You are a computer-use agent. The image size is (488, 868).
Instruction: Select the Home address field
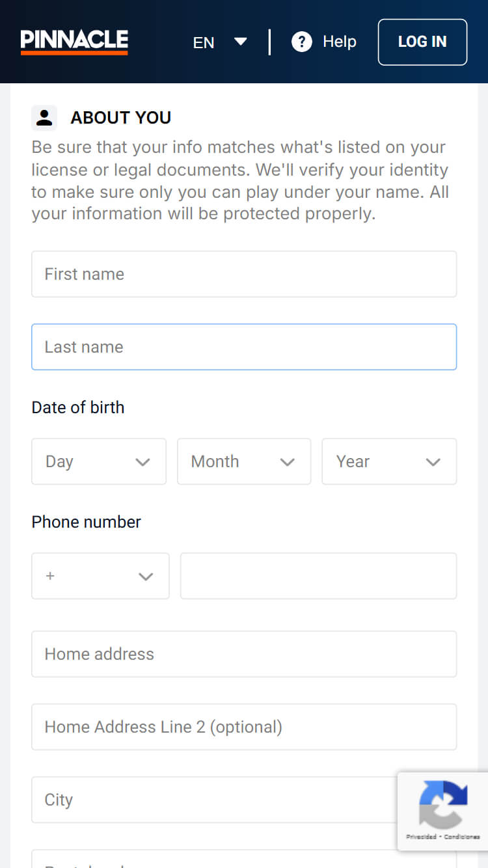click(x=244, y=654)
